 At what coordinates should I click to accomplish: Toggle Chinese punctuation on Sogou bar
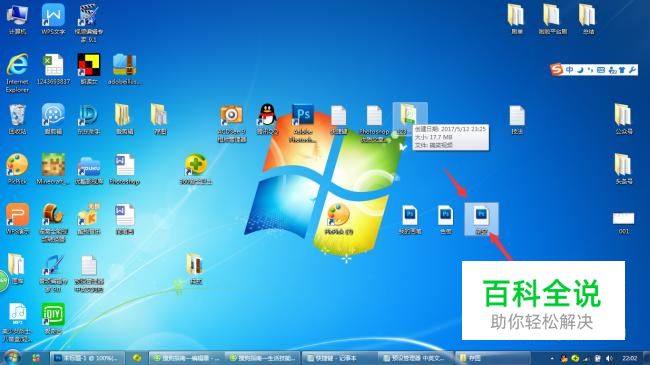(590, 70)
